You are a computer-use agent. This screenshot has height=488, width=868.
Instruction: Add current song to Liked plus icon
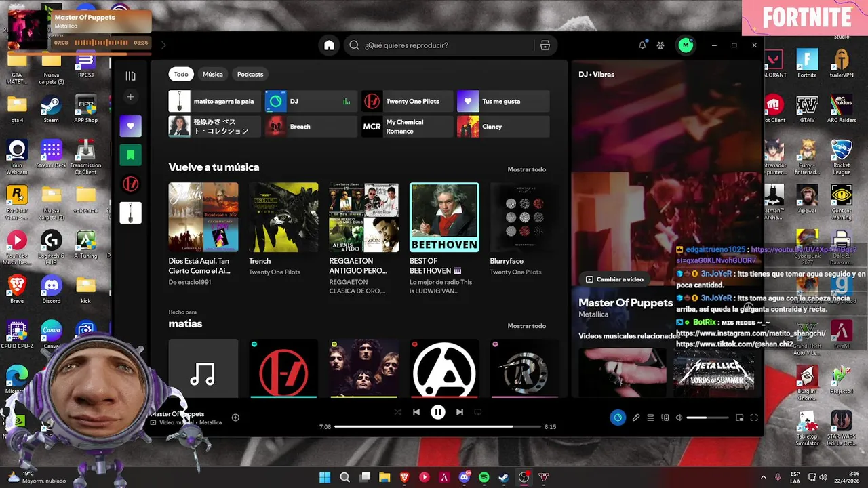click(x=235, y=418)
